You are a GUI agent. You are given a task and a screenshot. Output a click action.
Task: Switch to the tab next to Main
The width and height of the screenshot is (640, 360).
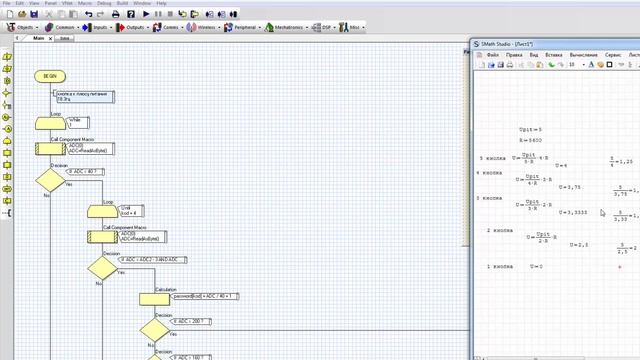click(x=64, y=38)
